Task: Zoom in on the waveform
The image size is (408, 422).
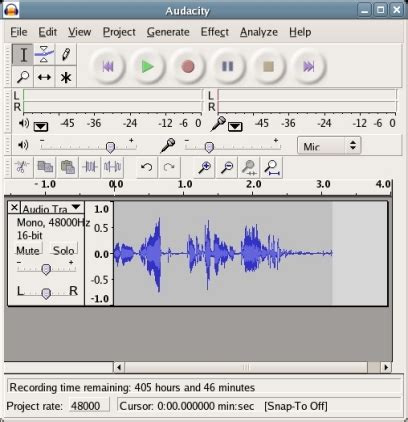Action: click(204, 167)
